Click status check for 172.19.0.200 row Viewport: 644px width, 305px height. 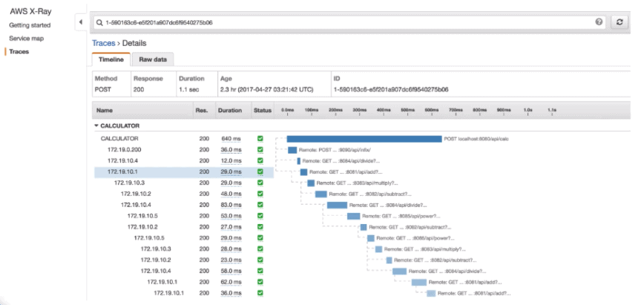point(260,150)
